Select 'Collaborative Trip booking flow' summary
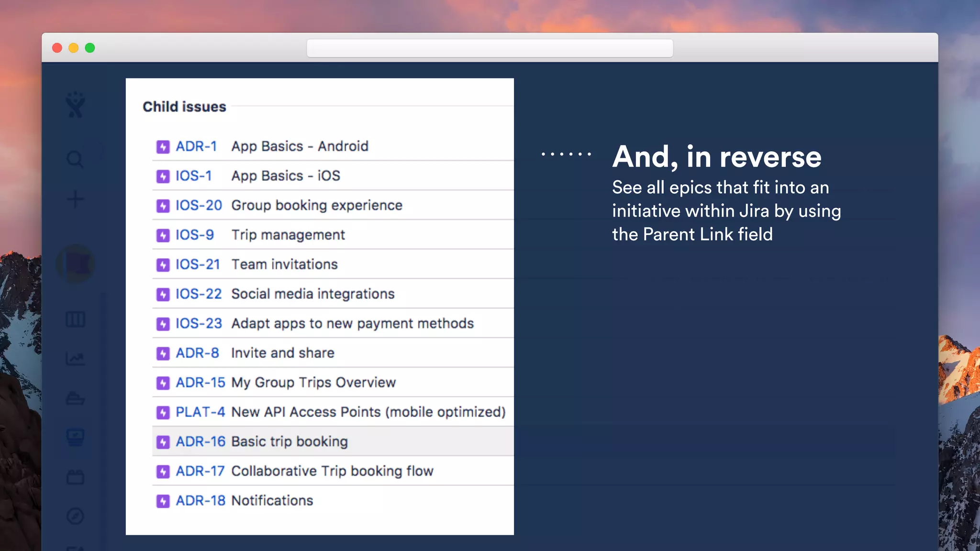Screen dimensions: 980x551 pos(333,471)
